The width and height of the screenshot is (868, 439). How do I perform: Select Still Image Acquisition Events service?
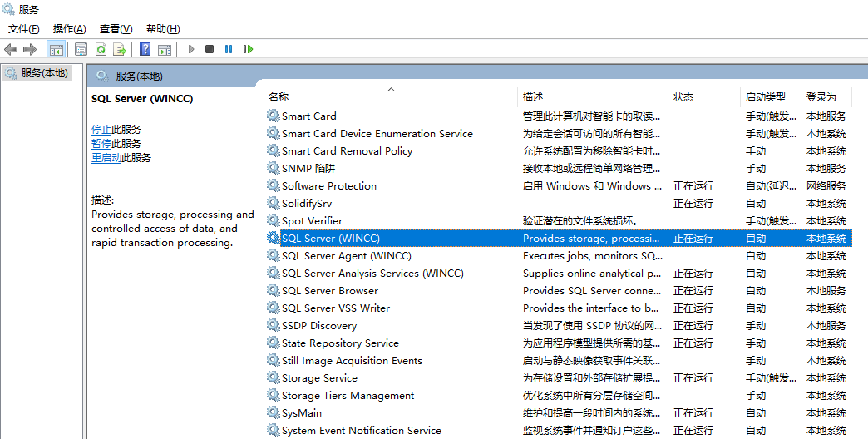click(559, 361)
